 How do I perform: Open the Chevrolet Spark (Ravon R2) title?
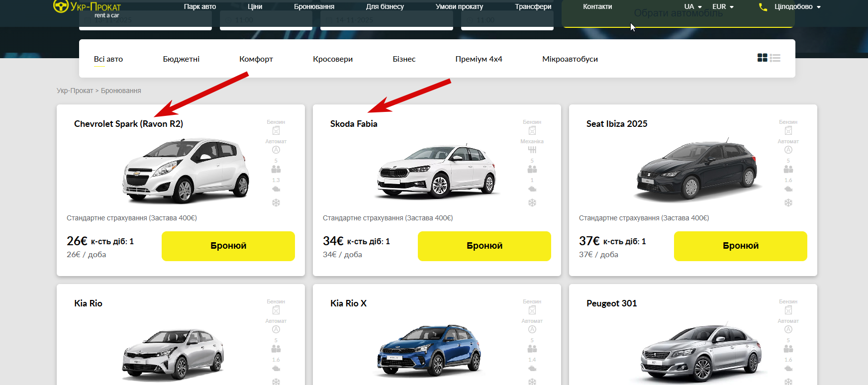coord(129,124)
